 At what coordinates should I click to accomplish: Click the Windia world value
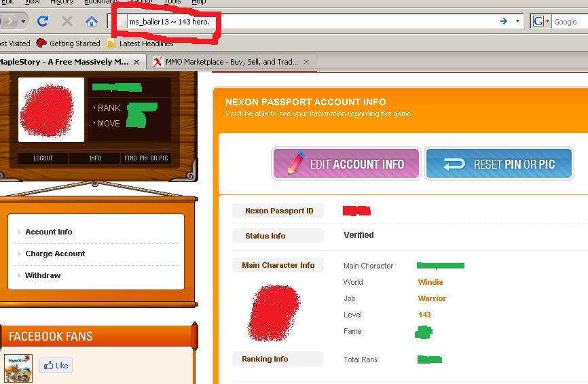[x=430, y=282]
